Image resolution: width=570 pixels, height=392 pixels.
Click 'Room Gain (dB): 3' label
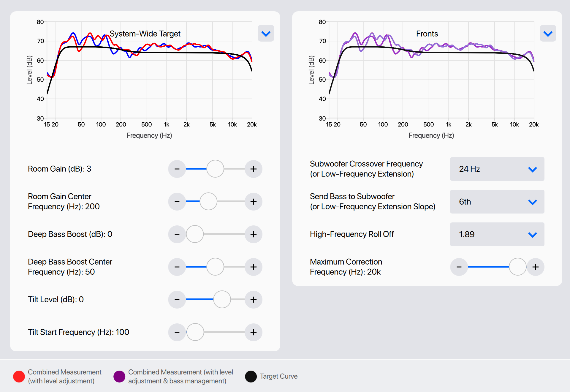[59, 169]
